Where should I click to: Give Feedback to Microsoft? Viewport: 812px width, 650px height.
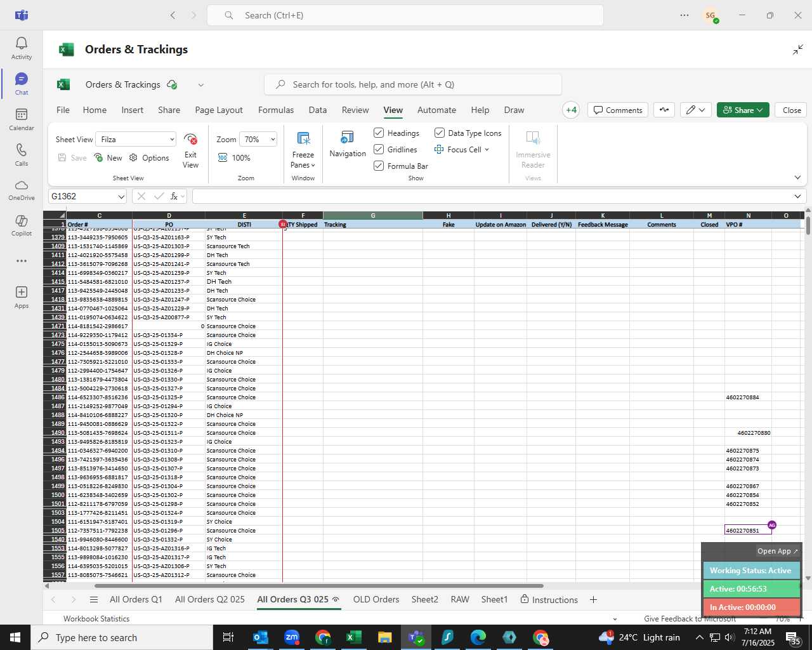(690, 619)
